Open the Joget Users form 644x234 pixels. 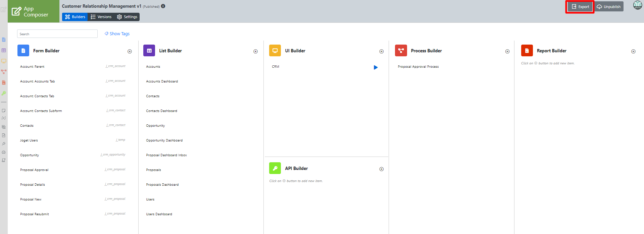pos(29,140)
